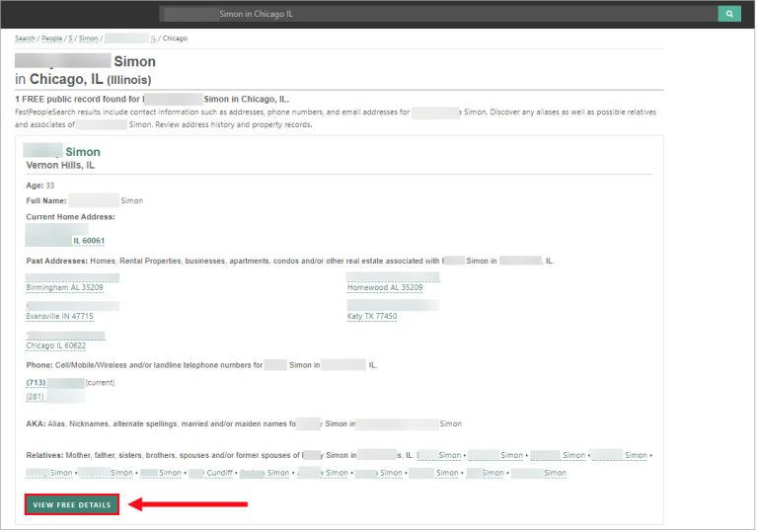This screenshot has height=532, width=758.
Task: View the Evansville IN 47715 address
Action: point(59,316)
